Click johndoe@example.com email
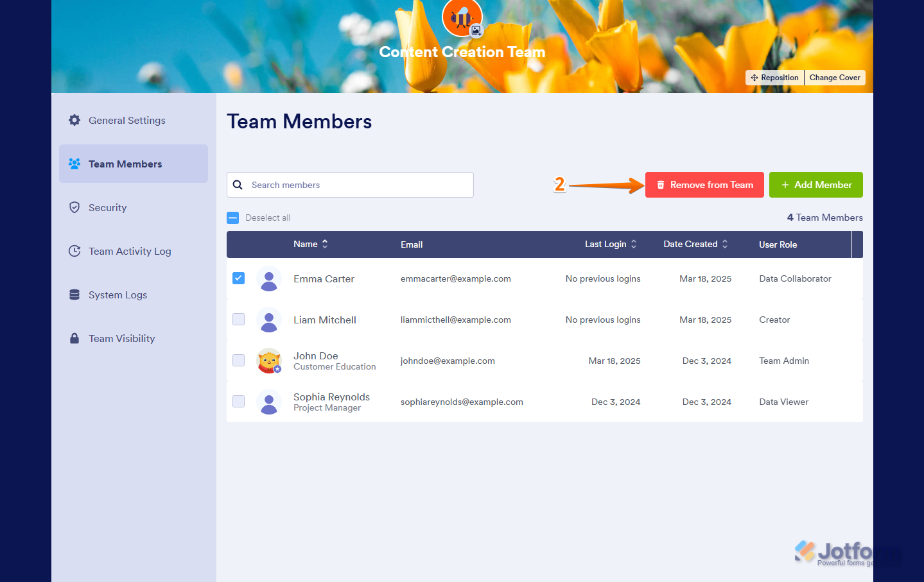This screenshot has width=924, height=582. [448, 361]
